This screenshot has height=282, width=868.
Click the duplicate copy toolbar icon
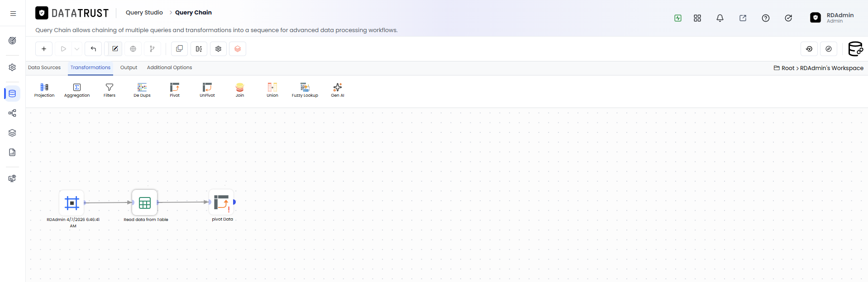(x=180, y=49)
